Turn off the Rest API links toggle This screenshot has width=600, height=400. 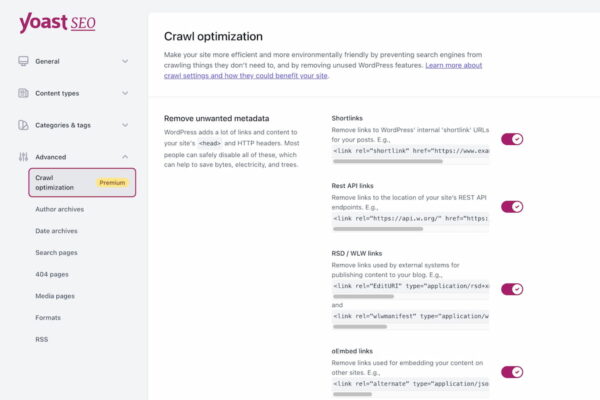click(512, 207)
